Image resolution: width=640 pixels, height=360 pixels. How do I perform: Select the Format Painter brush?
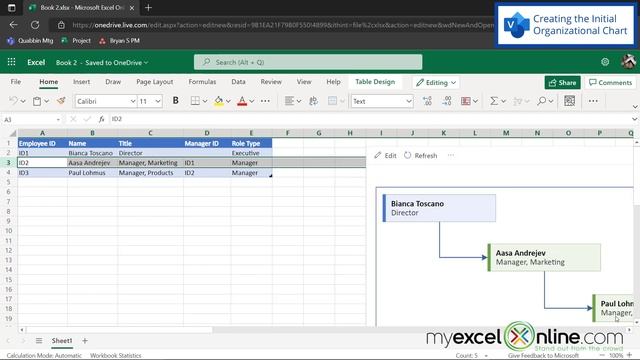point(61,101)
